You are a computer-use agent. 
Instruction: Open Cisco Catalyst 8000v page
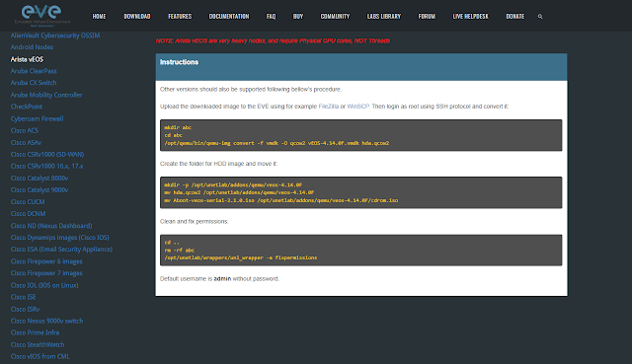click(39, 178)
